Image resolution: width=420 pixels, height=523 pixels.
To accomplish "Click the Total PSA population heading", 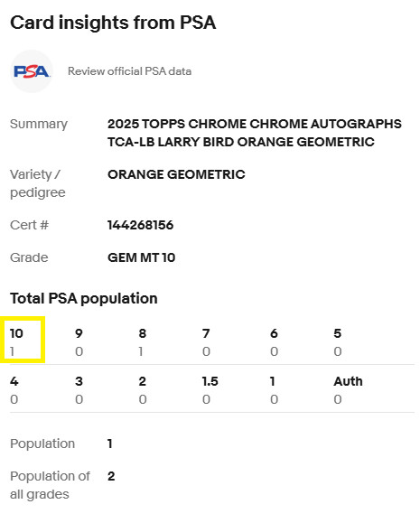I will pos(84,298).
